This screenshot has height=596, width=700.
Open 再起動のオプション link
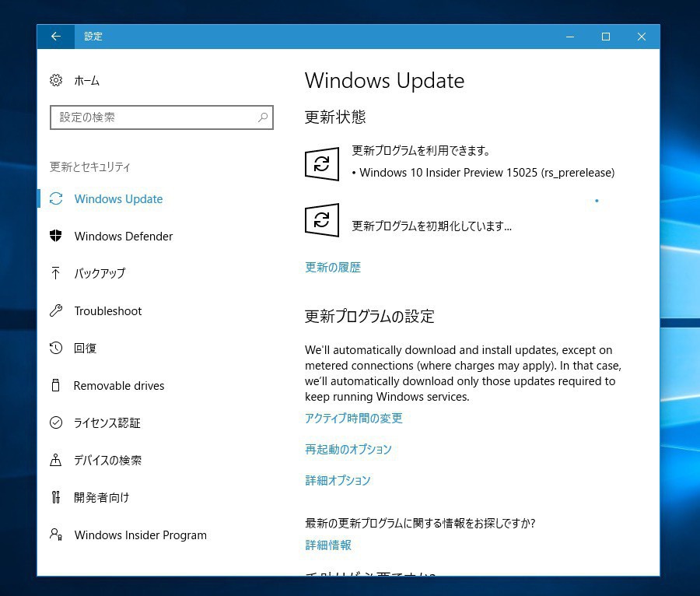pos(348,449)
